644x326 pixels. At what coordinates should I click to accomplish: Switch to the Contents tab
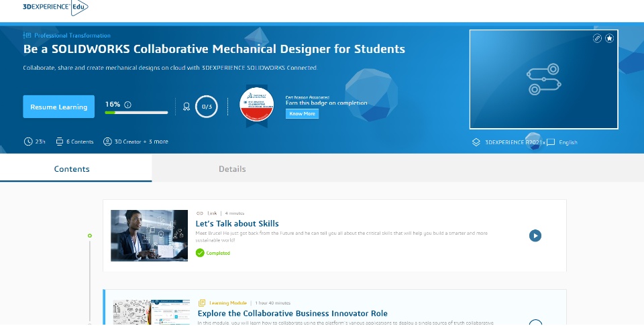(72, 169)
